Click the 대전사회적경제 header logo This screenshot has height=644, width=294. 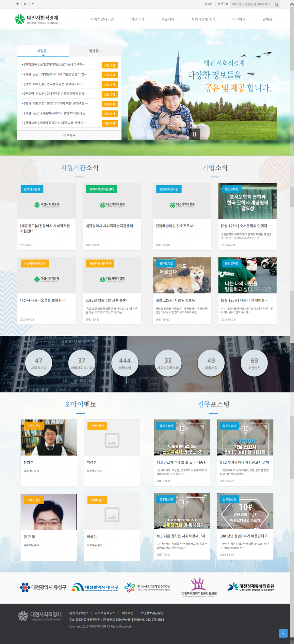click(x=36, y=19)
